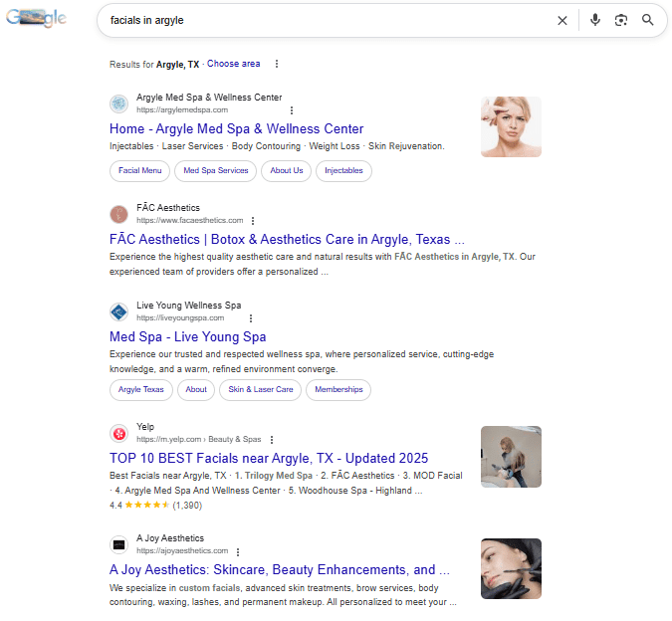The height and width of the screenshot is (621, 672).
Task: Click the Live Young Wellness Spa site name
Action: click(189, 306)
